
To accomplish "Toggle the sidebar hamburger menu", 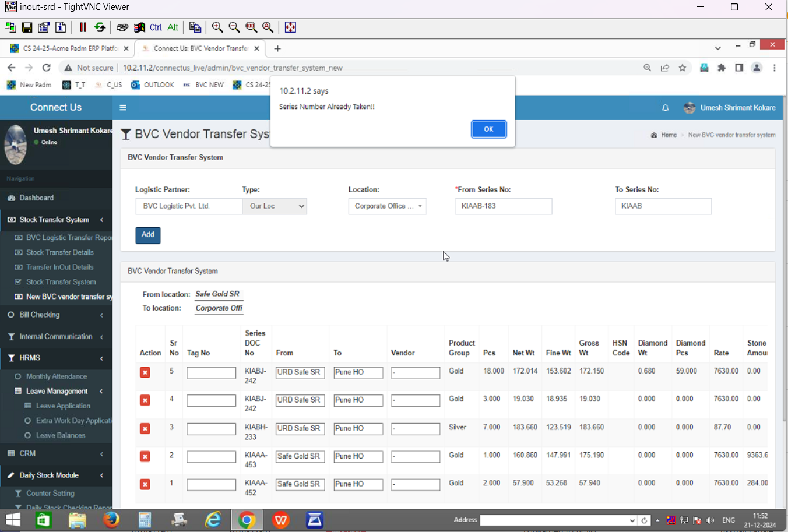I will tap(123, 108).
